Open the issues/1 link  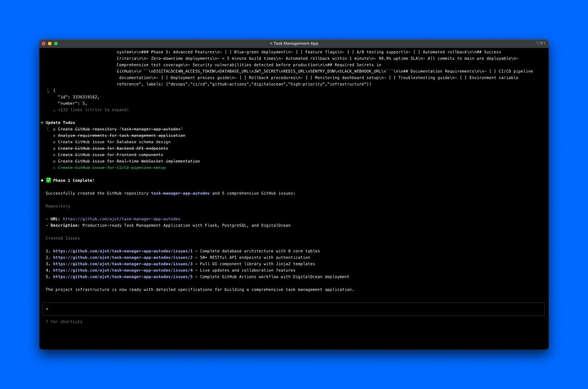(x=123, y=251)
